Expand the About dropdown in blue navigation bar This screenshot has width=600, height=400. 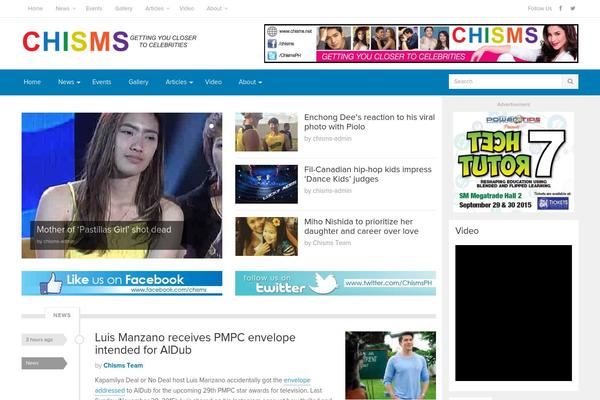click(250, 82)
